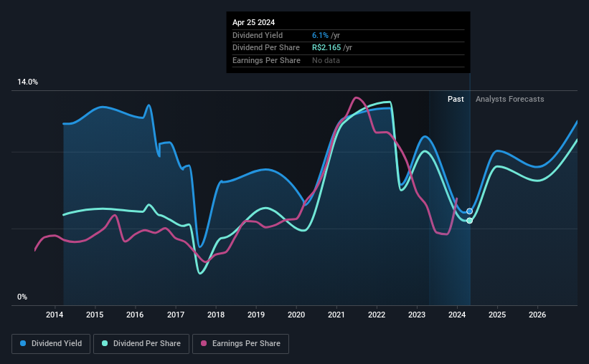Click the 2015 x-axis label
Viewport: 589px width, 364px height.
click(x=95, y=315)
